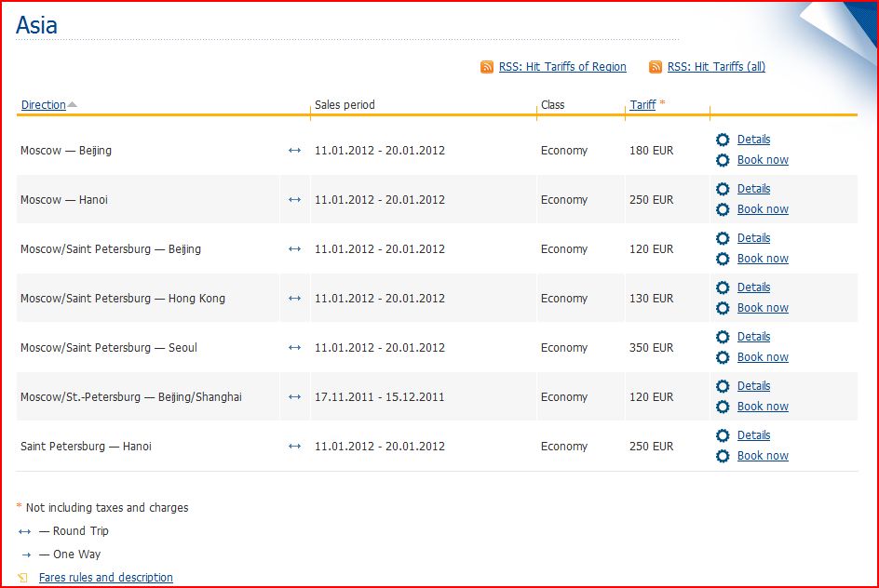Book now the Moscow — Beijing fare
Viewport: 879px width, 588px height.
[763, 160]
